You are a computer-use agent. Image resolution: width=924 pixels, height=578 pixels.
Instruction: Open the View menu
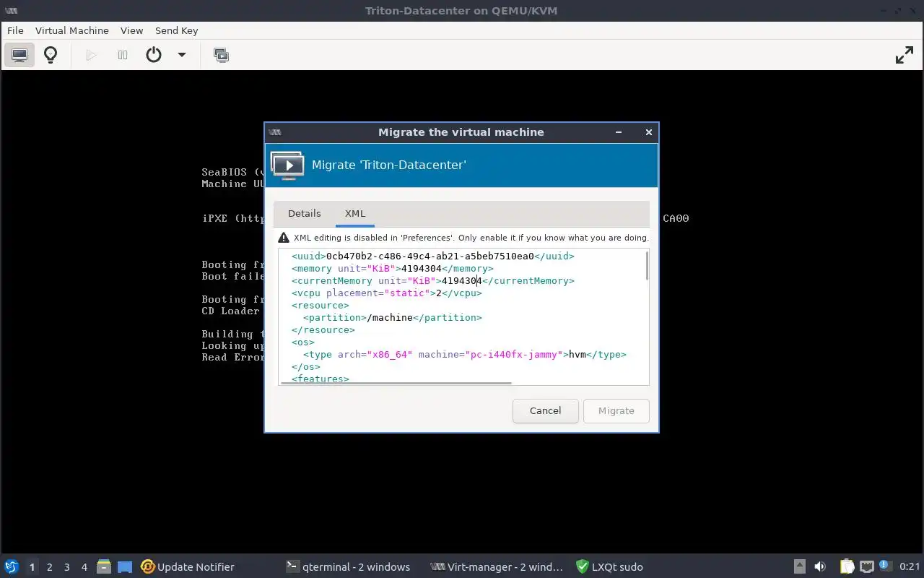coord(132,30)
